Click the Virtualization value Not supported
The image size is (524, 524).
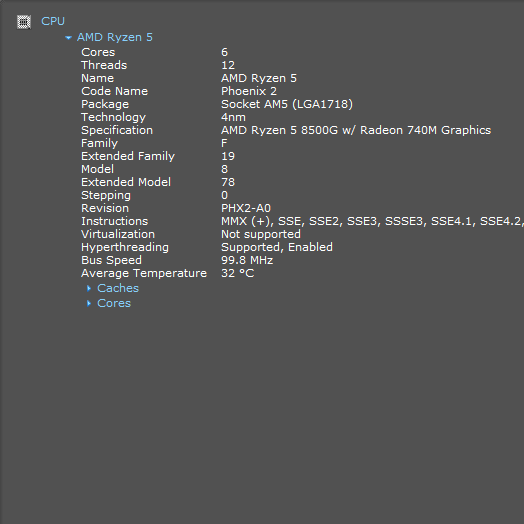(x=261, y=234)
